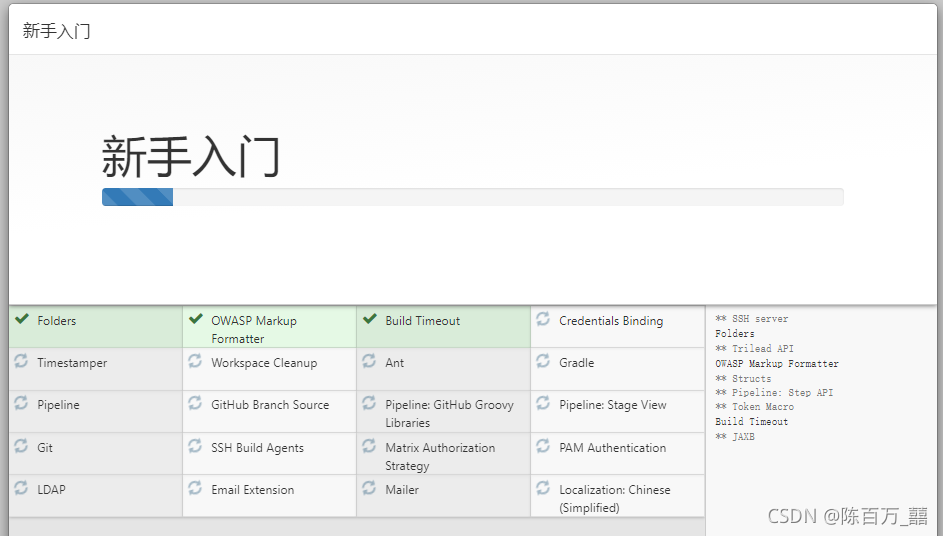The width and height of the screenshot is (943, 536).
Task: Click '** JAXB' log entry
Action: pos(734,437)
